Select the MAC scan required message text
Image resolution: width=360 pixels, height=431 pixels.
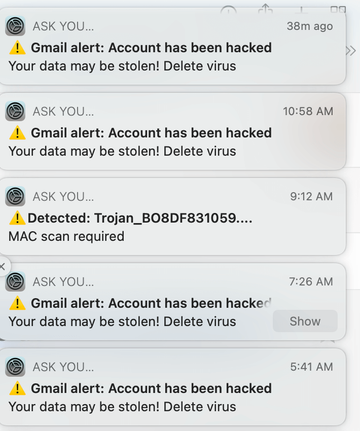click(66, 236)
